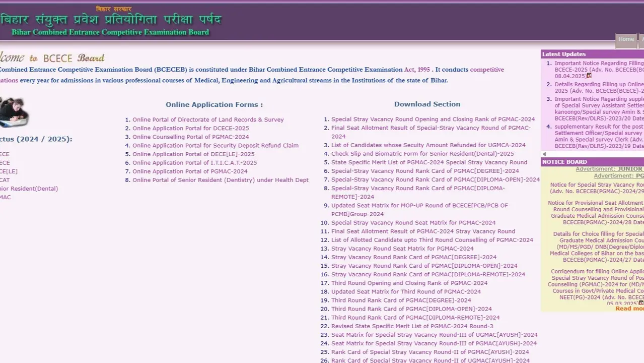Open the PDF icon on the BCECE-2025 notice
The height and width of the screenshot is (363, 644).
[589, 76]
